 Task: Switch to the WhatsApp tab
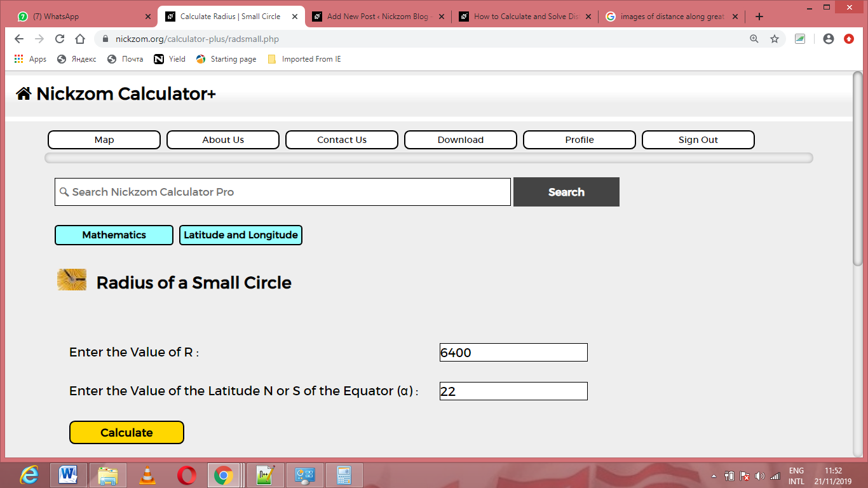[x=85, y=17]
